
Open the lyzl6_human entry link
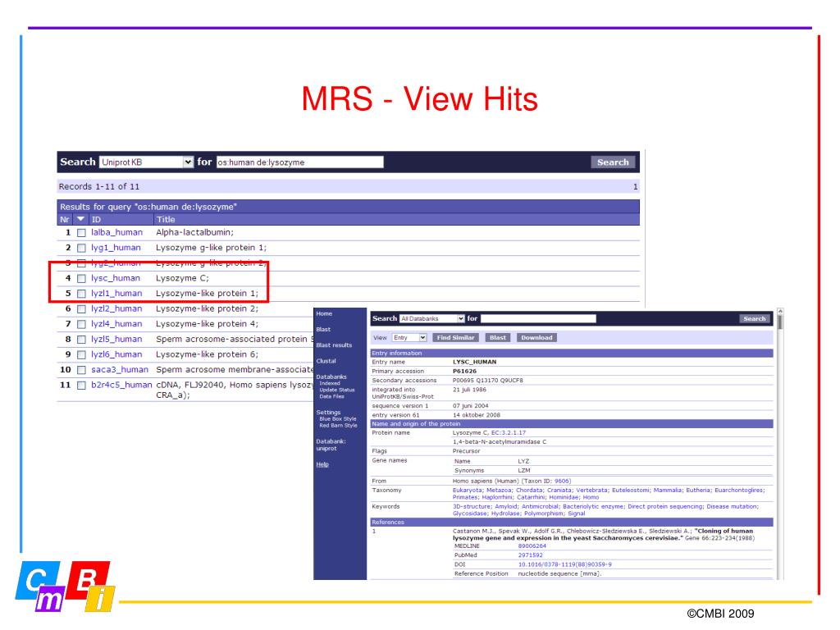tap(116, 354)
